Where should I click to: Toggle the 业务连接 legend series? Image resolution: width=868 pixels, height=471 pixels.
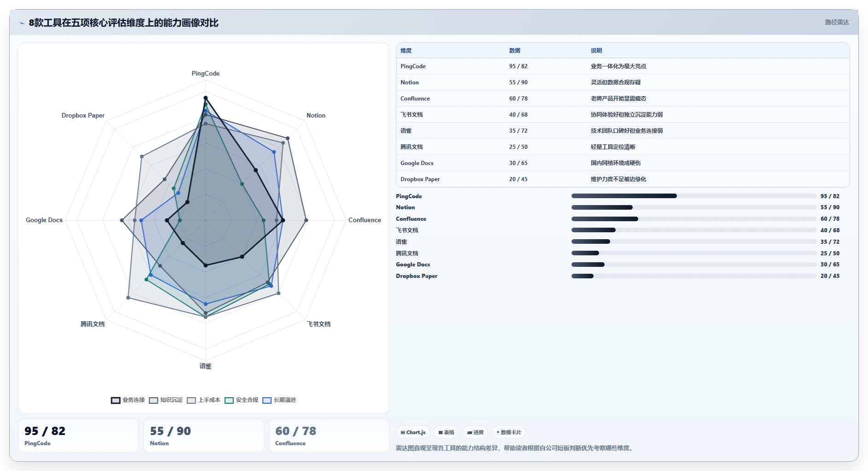128,400
